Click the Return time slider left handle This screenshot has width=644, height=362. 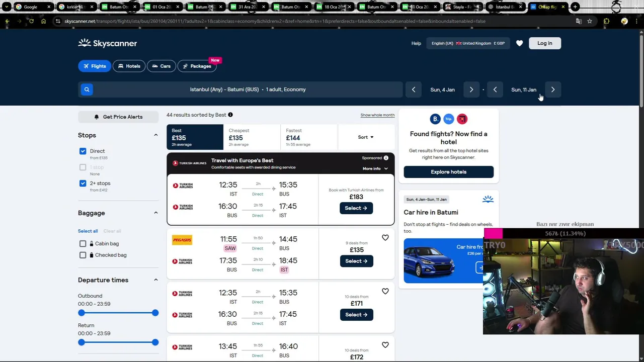(x=82, y=342)
